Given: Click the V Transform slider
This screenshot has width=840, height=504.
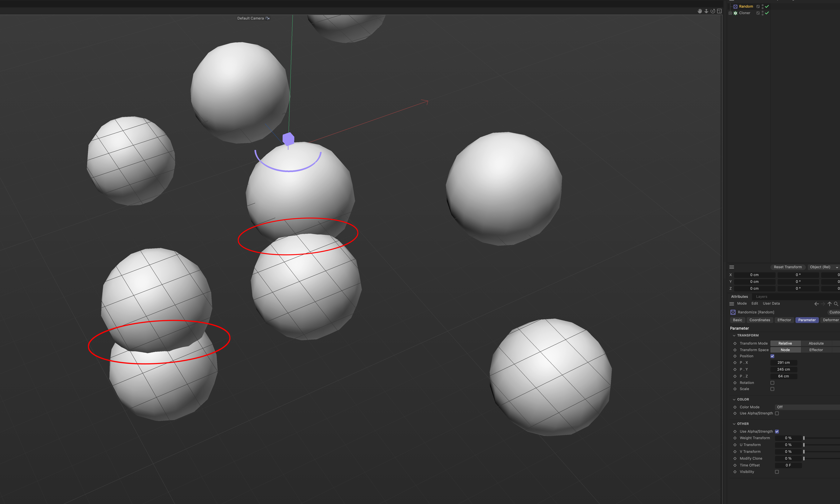Looking at the screenshot, I should click(821, 452).
